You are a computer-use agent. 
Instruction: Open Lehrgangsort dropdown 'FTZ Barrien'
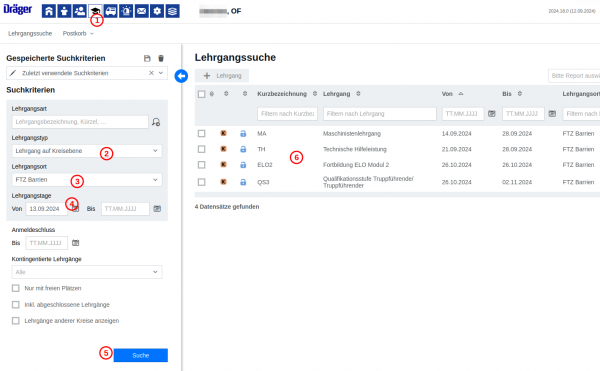(87, 180)
